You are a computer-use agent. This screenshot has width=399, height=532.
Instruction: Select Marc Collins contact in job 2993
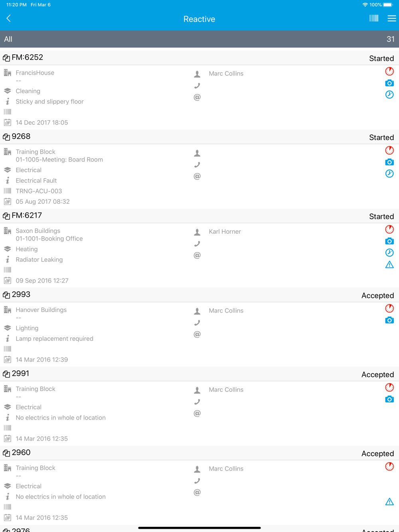click(226, 311)
